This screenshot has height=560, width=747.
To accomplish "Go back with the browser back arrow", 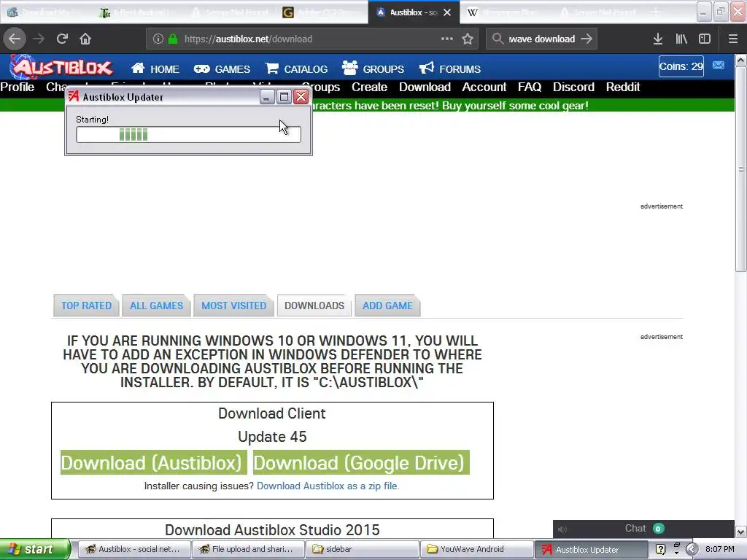I will coord(15,39).
